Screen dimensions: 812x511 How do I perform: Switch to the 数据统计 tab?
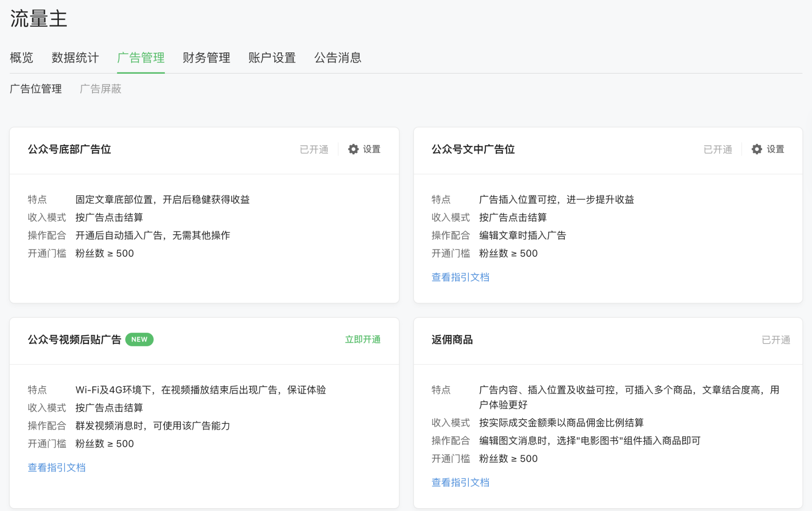[x=75, y=58]
